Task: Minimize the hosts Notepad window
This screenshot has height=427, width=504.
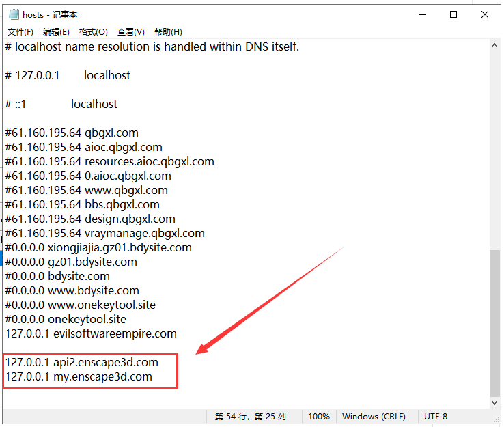Action: coord(422,14)
